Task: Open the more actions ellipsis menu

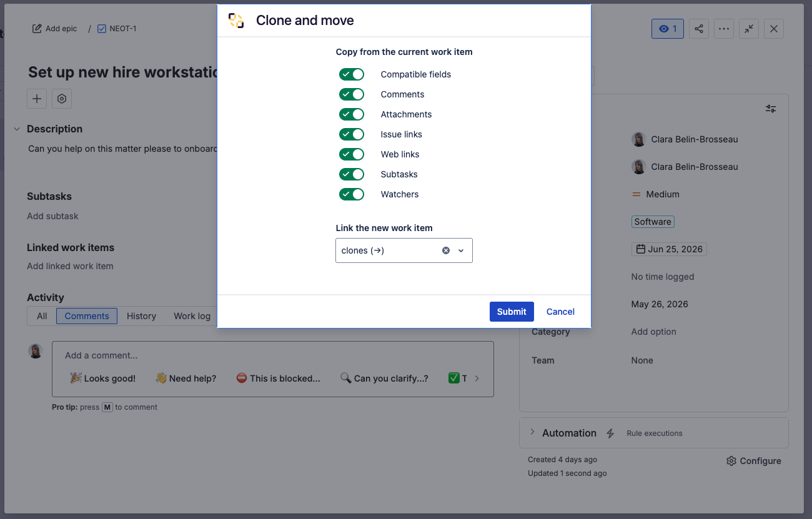Action: pos(724,29)
